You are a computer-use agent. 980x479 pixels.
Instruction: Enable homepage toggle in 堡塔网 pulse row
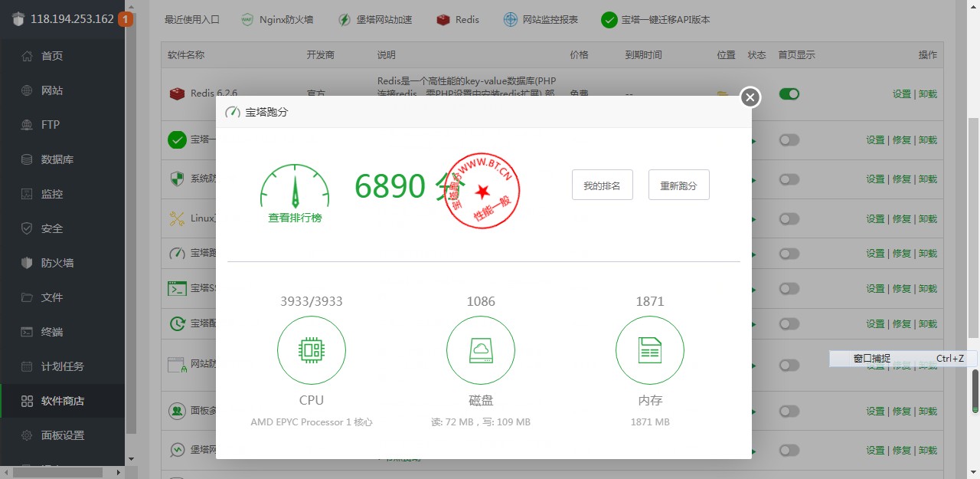(x=789, y=450)
